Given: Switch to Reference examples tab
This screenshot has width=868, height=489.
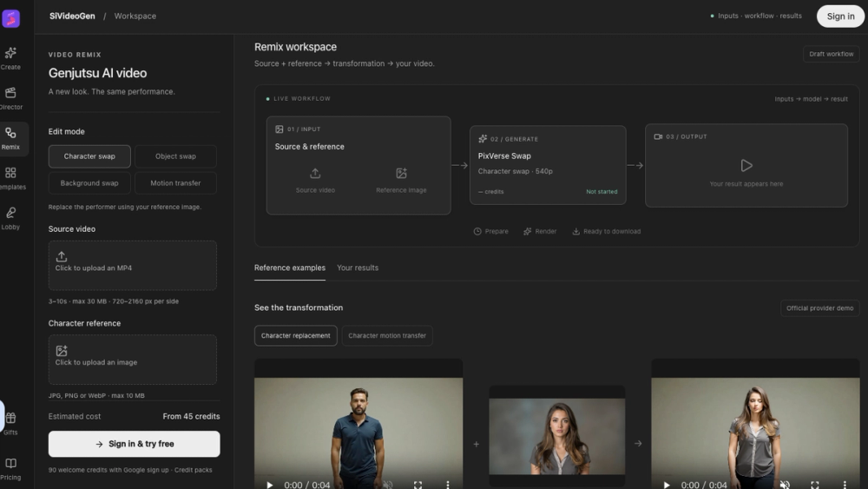Looking at the screenshot, I should point(290,268).
